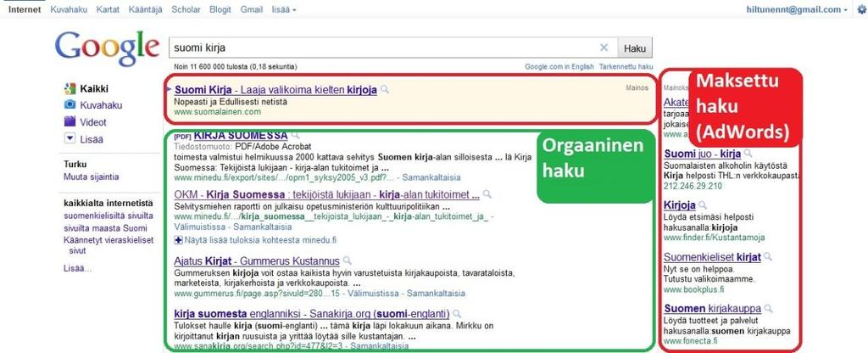
Task: Open Gmail in top bar
Action: (x=252, y=9)
